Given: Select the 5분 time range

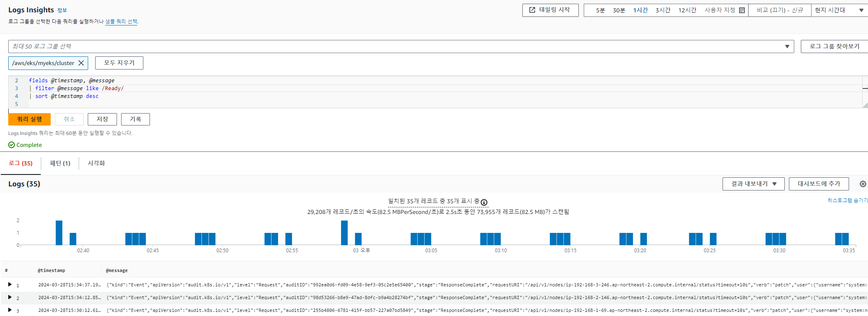Looking at the screenshot, I should pyautogui.click(x=600, y=10).
